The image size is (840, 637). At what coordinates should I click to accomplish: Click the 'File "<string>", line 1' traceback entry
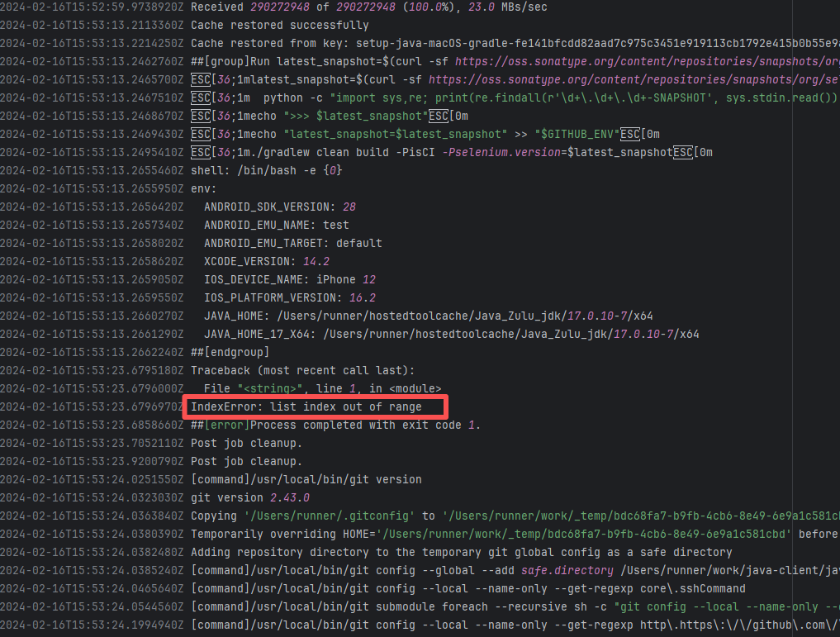click(x=322, y=388)
